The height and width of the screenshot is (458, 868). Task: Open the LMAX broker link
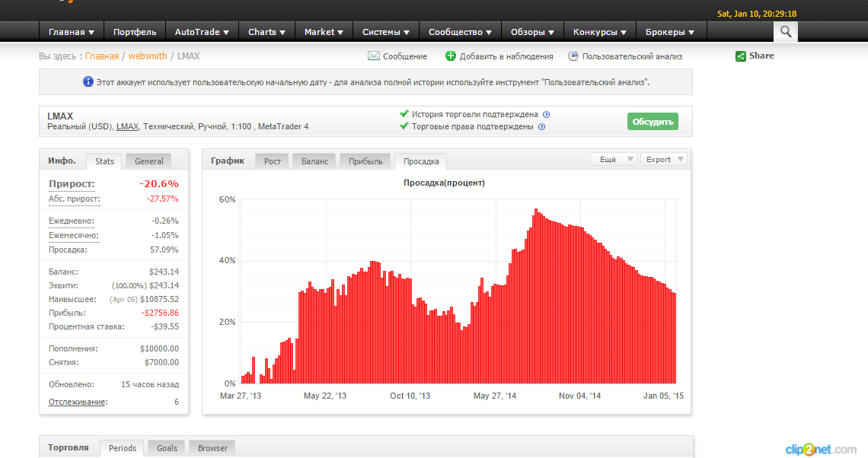[x=127, y=126]
